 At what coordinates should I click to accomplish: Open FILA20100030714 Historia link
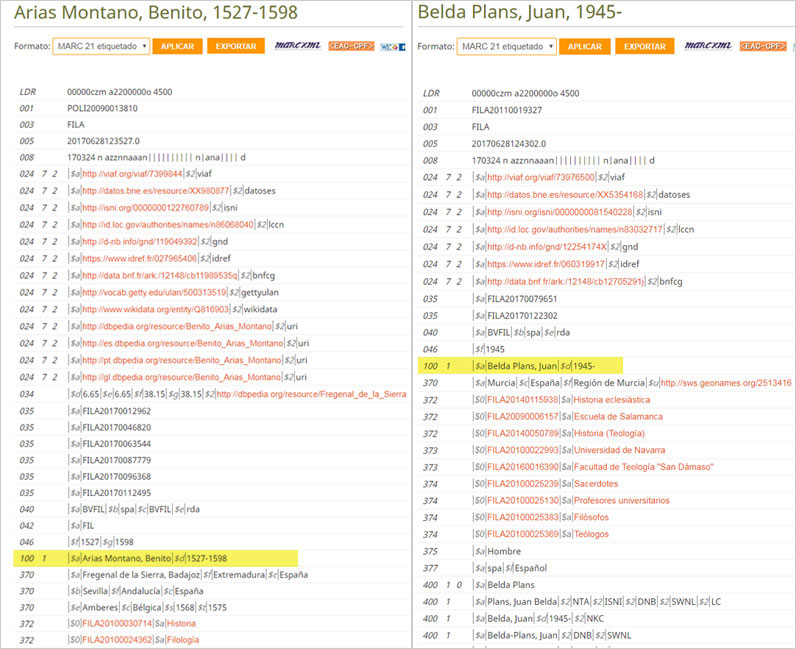181,623
